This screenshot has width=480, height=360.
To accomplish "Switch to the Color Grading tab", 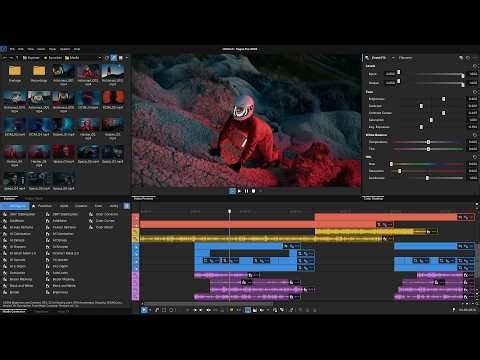I will [373, 198].
